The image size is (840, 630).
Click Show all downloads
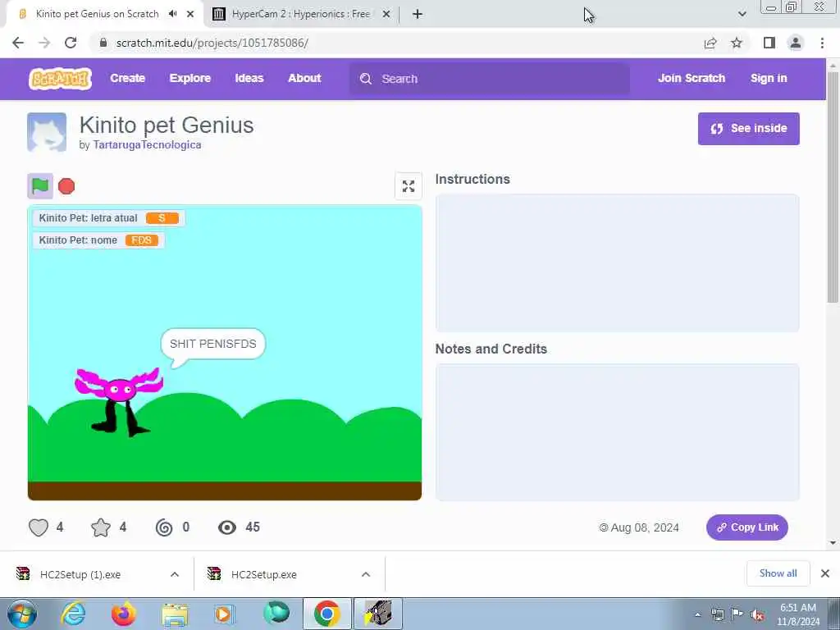click(778, 573)
